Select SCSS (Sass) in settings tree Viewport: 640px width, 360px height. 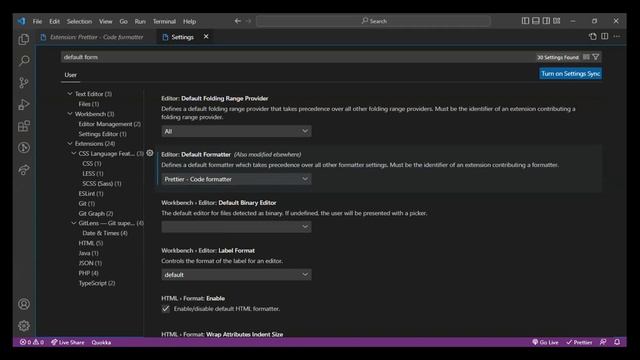[102, 184]
